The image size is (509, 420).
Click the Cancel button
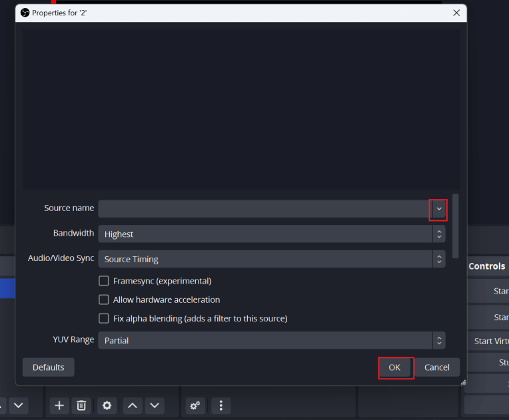click(x=436, y=367)
